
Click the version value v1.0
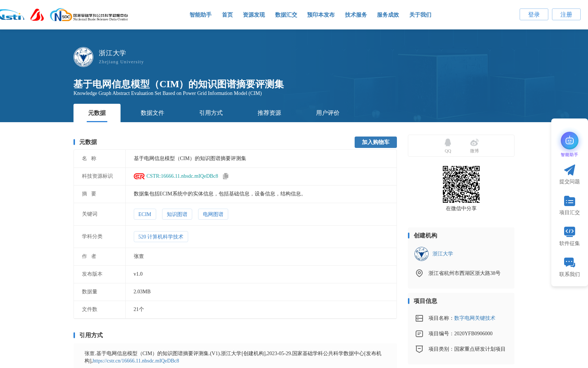138,274
